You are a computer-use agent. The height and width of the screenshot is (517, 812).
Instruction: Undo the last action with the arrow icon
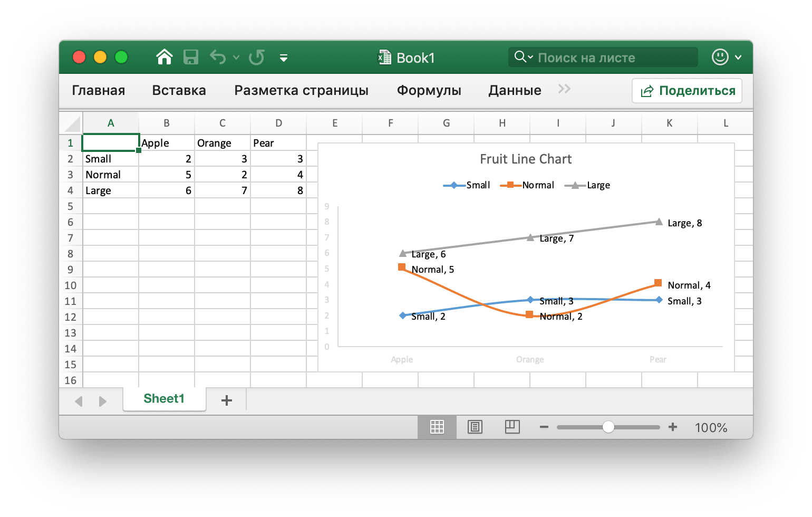point(218,57)
